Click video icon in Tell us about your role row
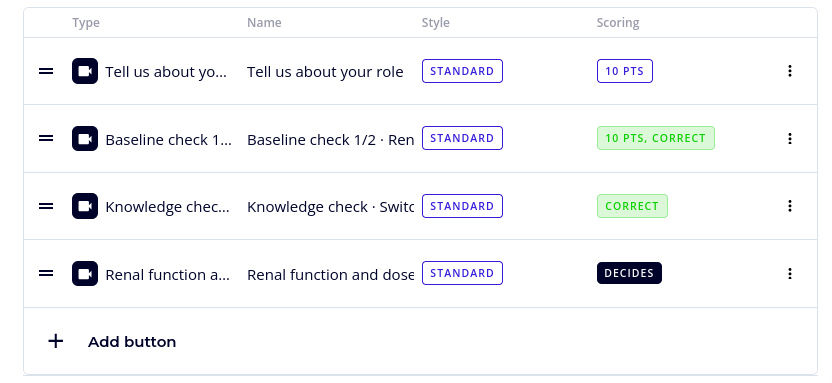The height and width of the screenshot is (383, 832). pos(85,71)
